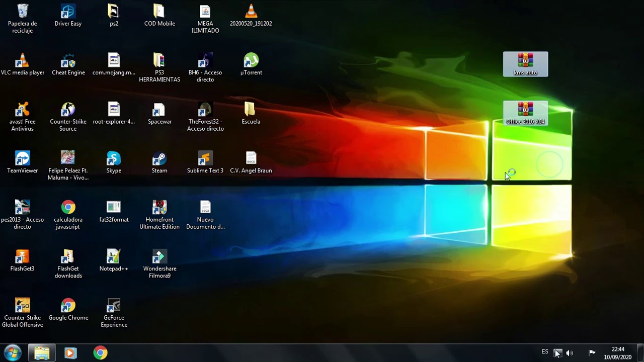Select the MEGA ILIMITADO document
Viewport: 644px width, 362px height.
(205, 19)
